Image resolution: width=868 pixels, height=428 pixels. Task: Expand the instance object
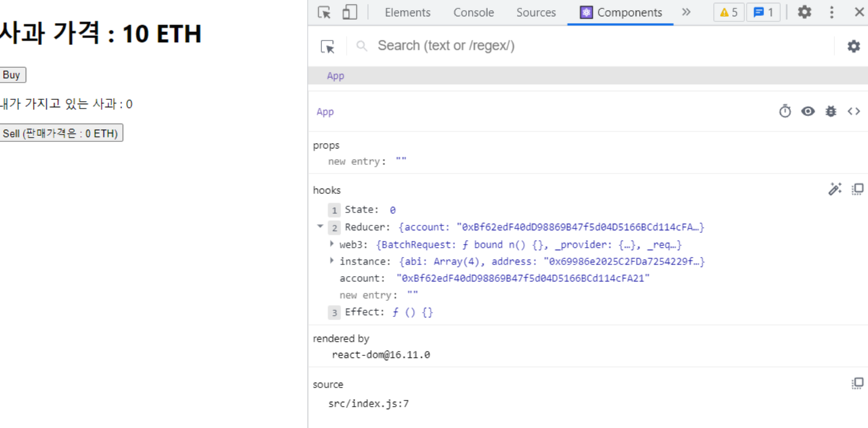point(331,261)
